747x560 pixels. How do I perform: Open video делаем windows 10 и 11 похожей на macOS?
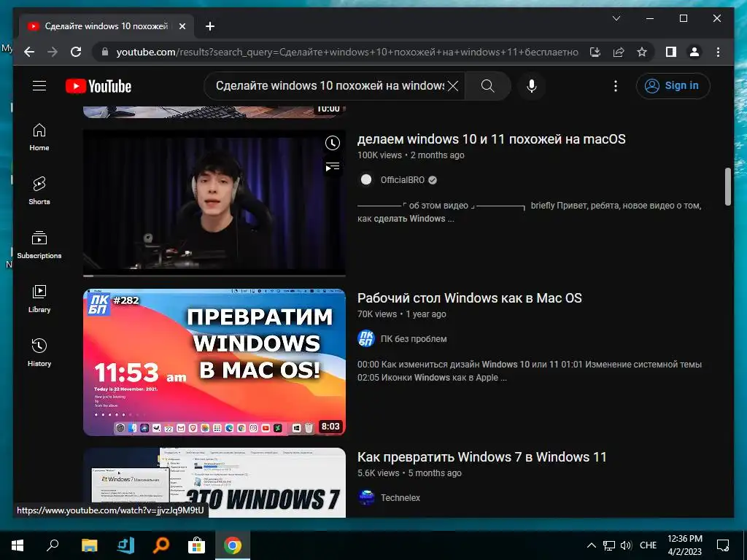(x=491, y=139)
